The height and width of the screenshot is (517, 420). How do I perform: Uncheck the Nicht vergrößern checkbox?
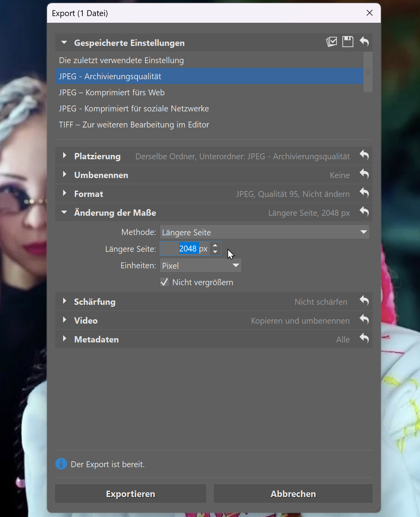(x=164, y=282)
